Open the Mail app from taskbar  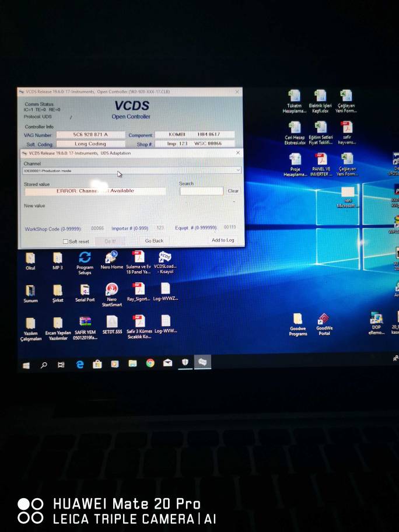167,363
